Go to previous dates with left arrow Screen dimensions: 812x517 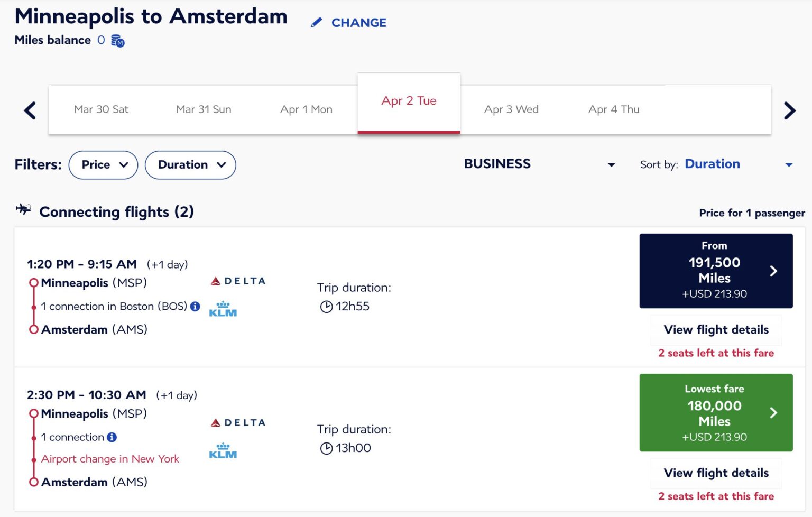30,110
